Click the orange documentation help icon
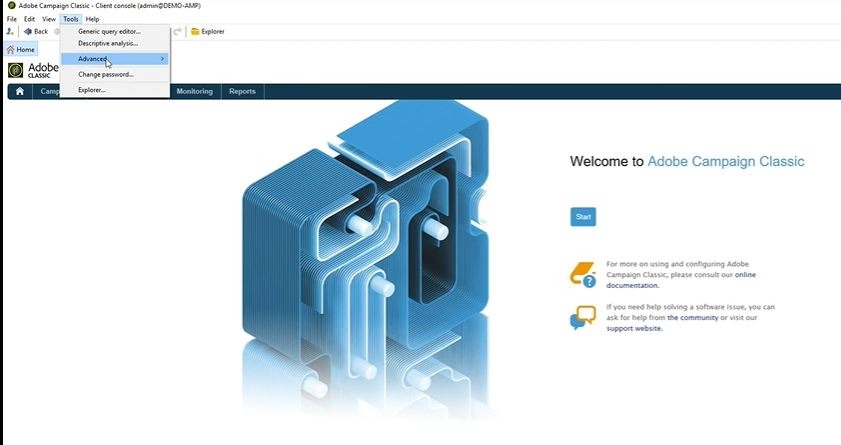 pyautogui.click(x=583, y=275)
